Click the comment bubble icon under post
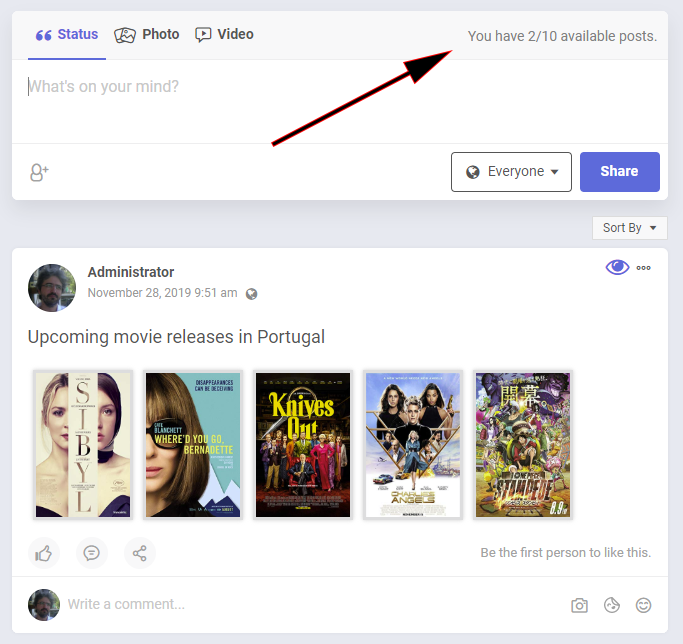683x644 pixels. coord(92,553)
